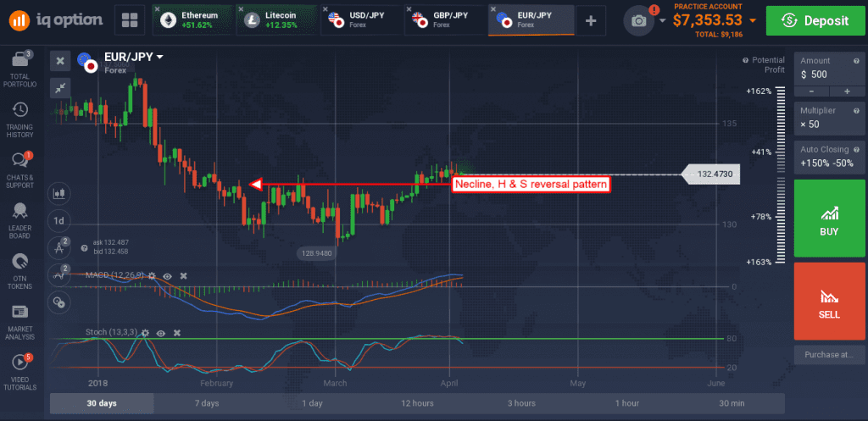Open Chats & Support in sidebar
Image resolution: width=868 pixels, height=421 pixels.
point(19,169)
